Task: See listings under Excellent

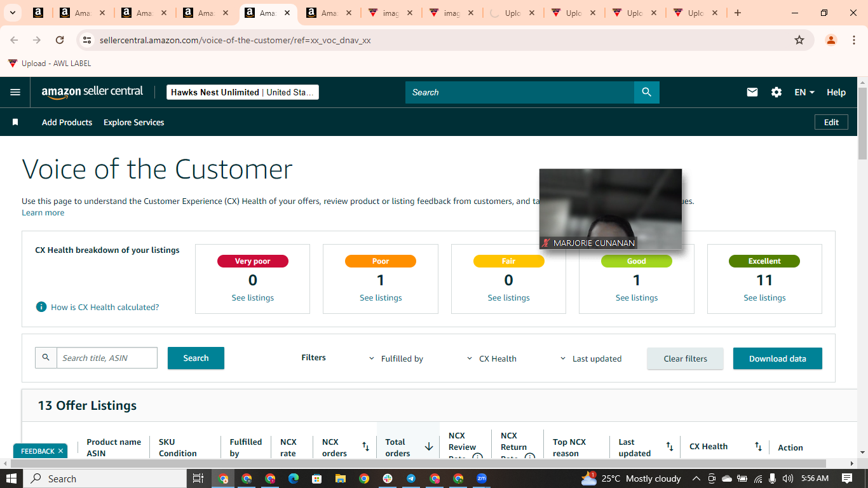Action: coord(764,297)
